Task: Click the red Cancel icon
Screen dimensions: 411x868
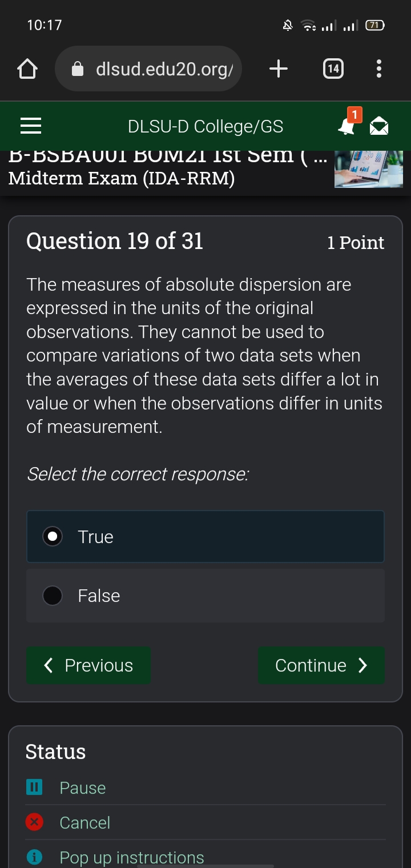Action: 34,822
